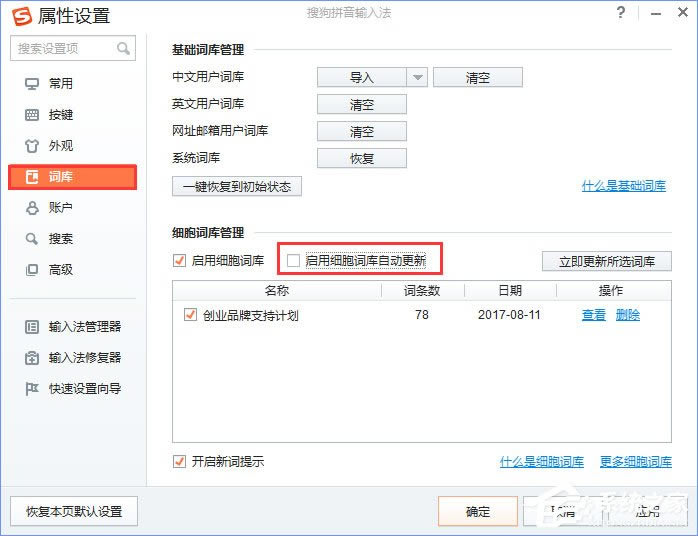
Task: Uncheck the 创业品牌支持计划 dictionary entry
Action: click(x=190, y=315)
